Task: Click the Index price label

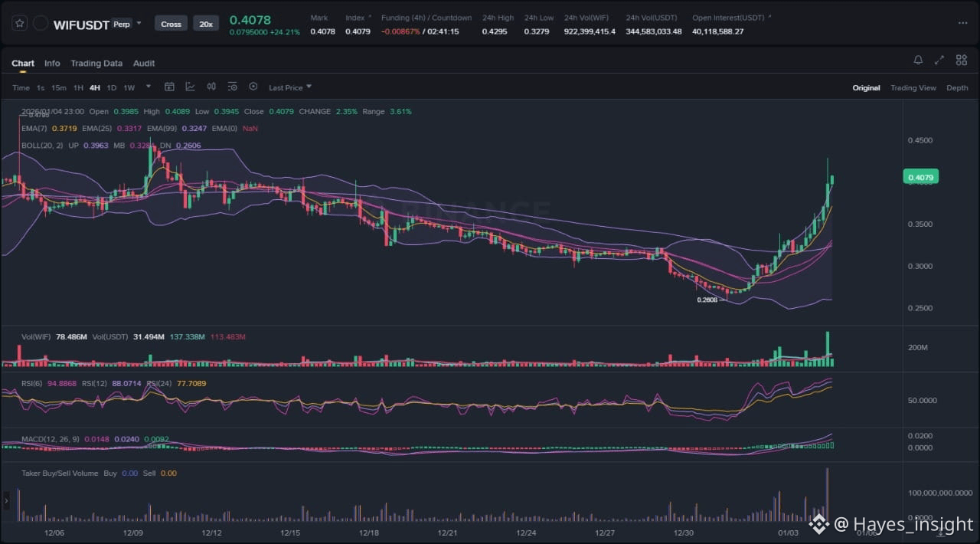Action: 354,18
